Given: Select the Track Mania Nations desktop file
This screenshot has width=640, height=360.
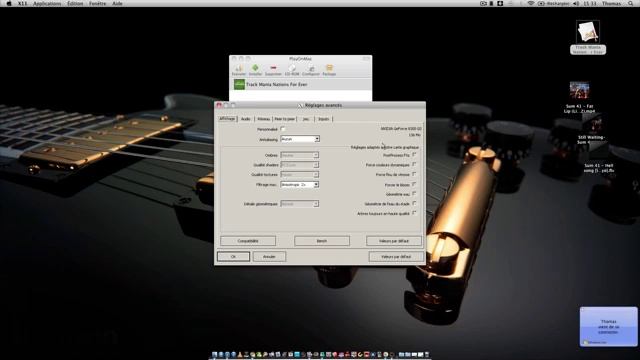Looking at the screenshot, I should 588,37.
